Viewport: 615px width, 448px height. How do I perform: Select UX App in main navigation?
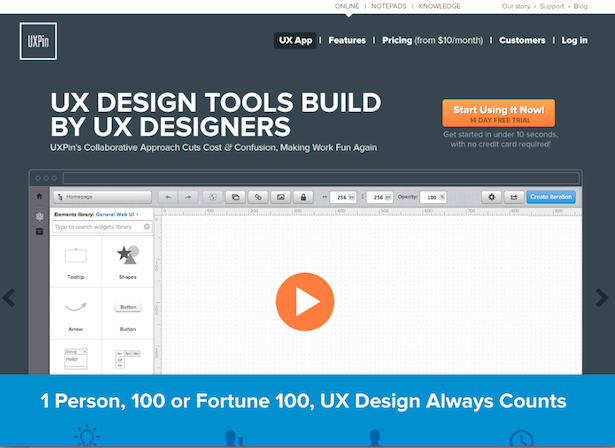coord(295,40)
